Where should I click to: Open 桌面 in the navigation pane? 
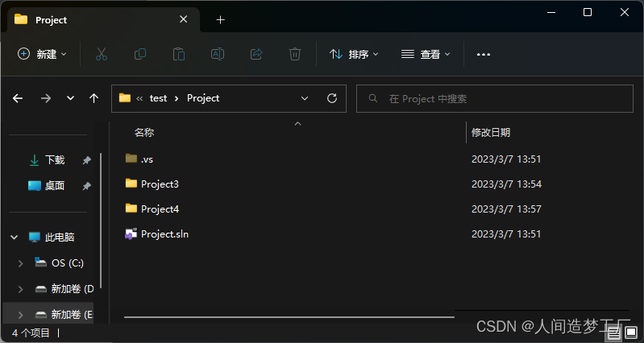(x=55, y=185)
